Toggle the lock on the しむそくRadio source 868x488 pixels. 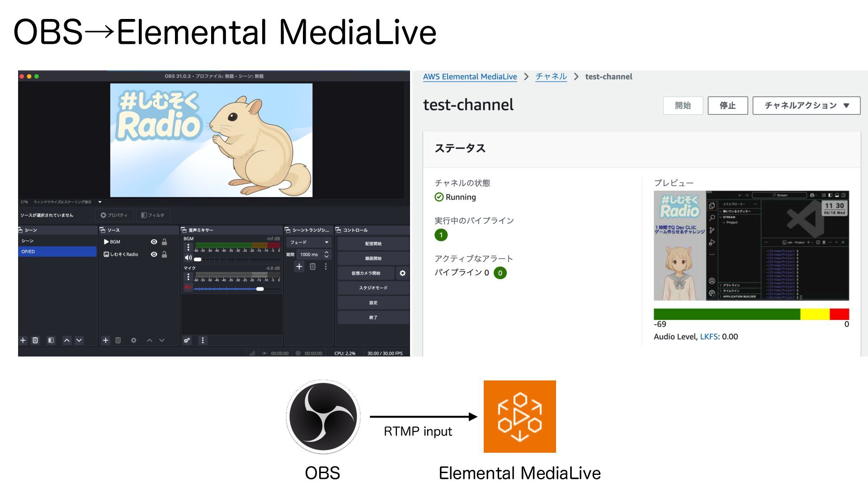(x=165, y=254)
